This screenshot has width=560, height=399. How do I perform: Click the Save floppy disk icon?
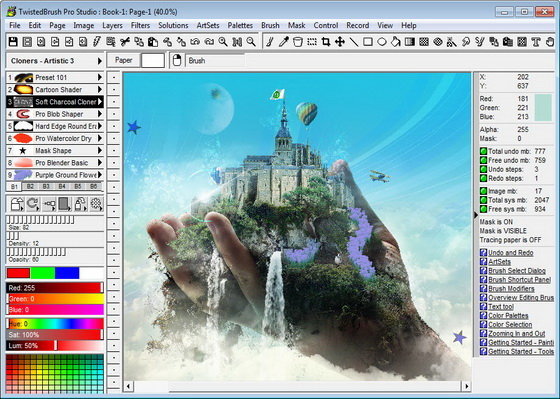click(13, 42)
